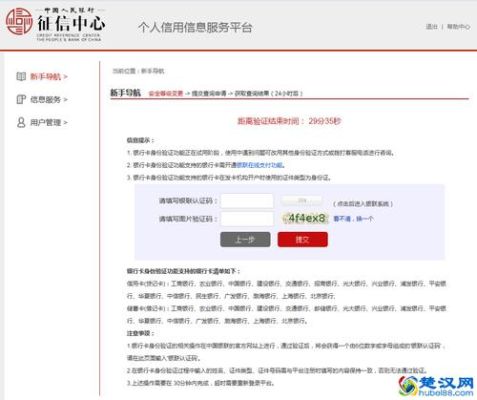Click the (点击后进入银联系统) hint text
This screenshot has height=400, width=477.
tap(363, 204)
